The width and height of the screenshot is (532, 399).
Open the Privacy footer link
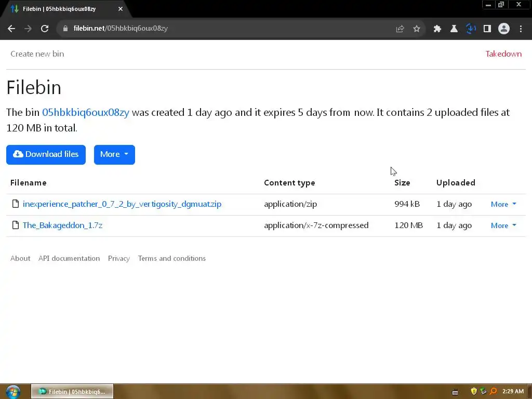[119, 259]
